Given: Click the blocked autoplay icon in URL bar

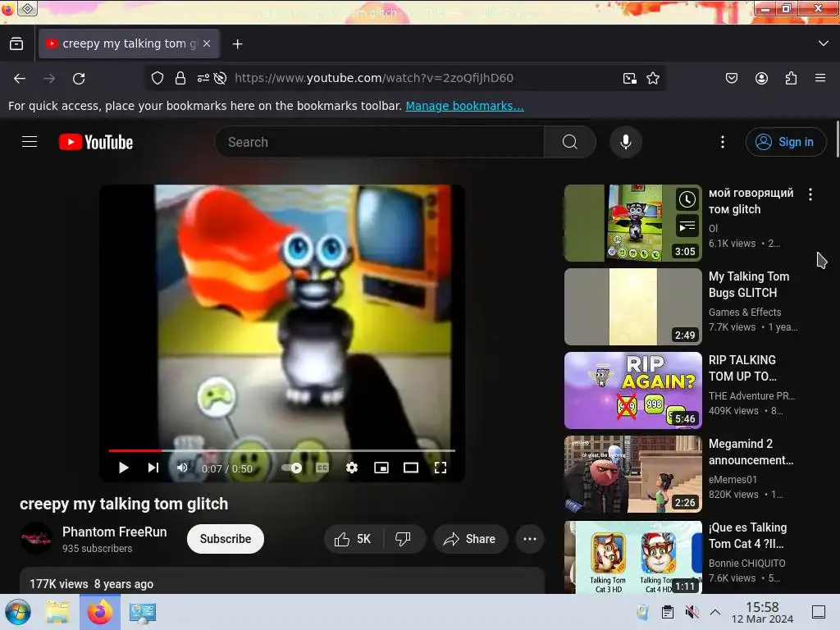Looking at the screenshot, I should pos(220,78).
